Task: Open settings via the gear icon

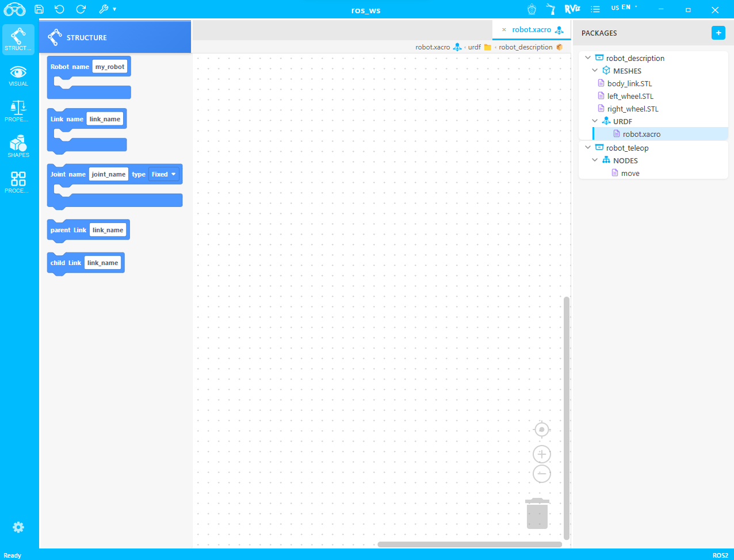Action: 18,527
